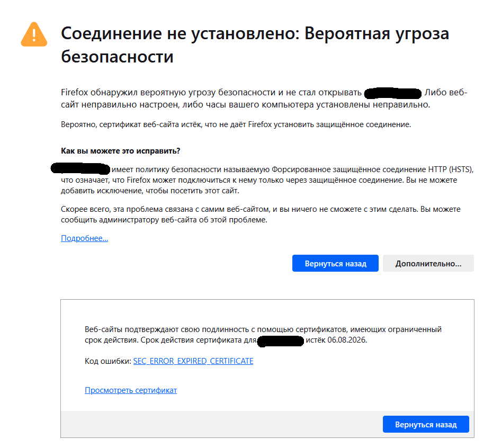Open the "Просмотреть сертификат" link
The height and width of the screenshot is (448, 493).
pyautogui.click(x=131, y=390)
